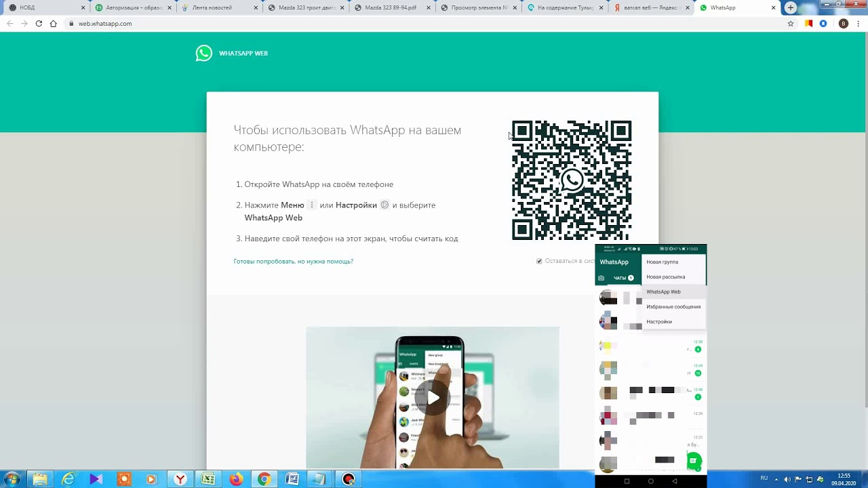Open the Windows Start menu
This screenshot has height=488, width=868.
[12, 479]
